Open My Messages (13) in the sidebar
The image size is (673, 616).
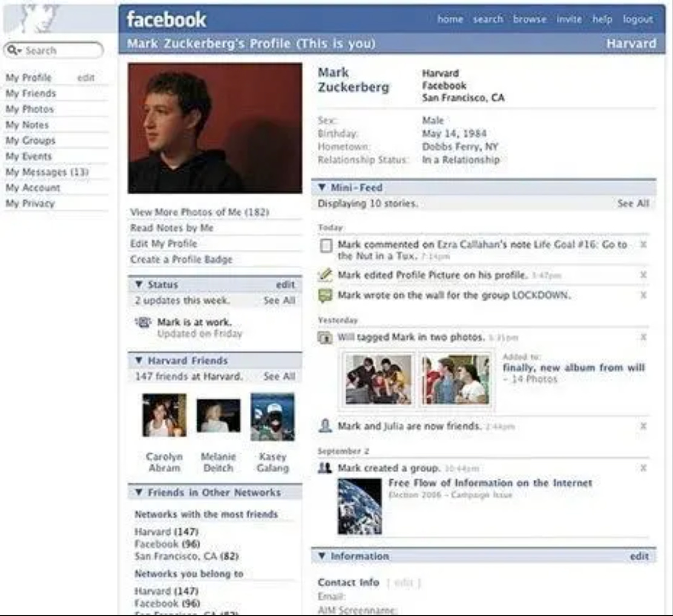pos(47,172)
